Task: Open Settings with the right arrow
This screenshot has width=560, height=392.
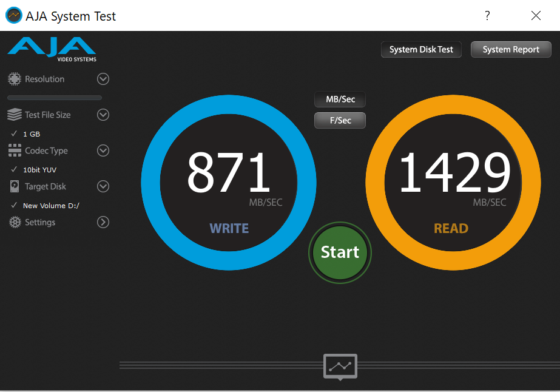Action: [103, 222]
